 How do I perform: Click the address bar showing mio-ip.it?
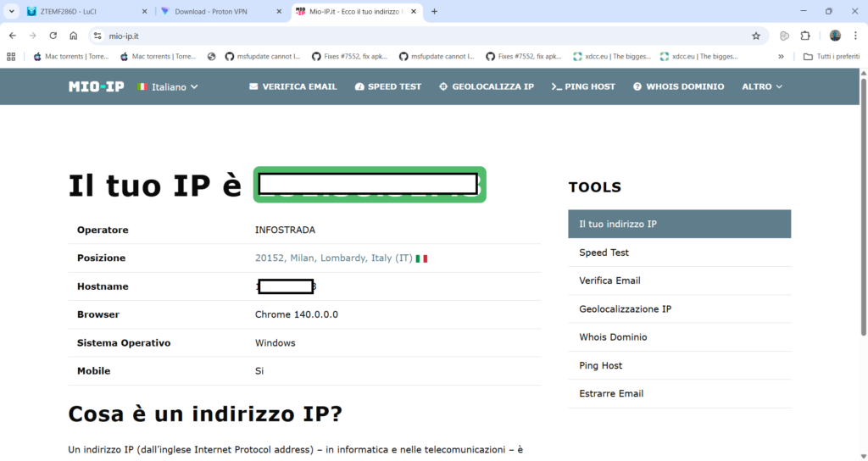pos(424,36)
